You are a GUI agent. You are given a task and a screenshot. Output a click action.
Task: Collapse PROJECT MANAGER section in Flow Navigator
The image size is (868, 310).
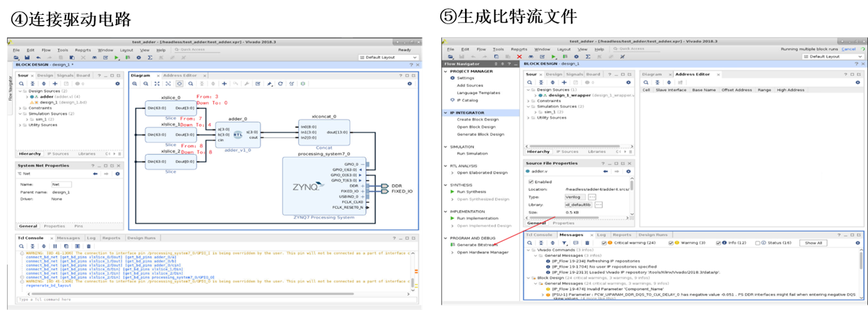[x=445, y=72]
